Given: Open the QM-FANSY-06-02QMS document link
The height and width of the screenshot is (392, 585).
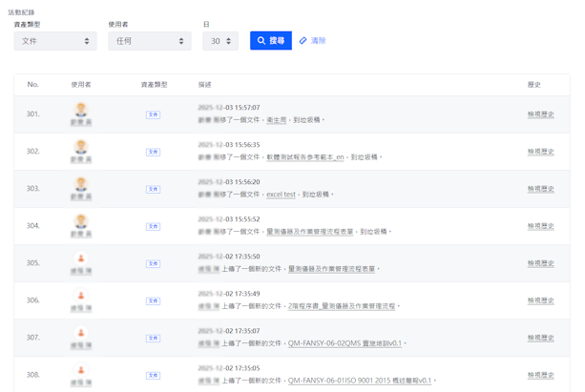Looking at the screenshot, I should tap(345, 343).
